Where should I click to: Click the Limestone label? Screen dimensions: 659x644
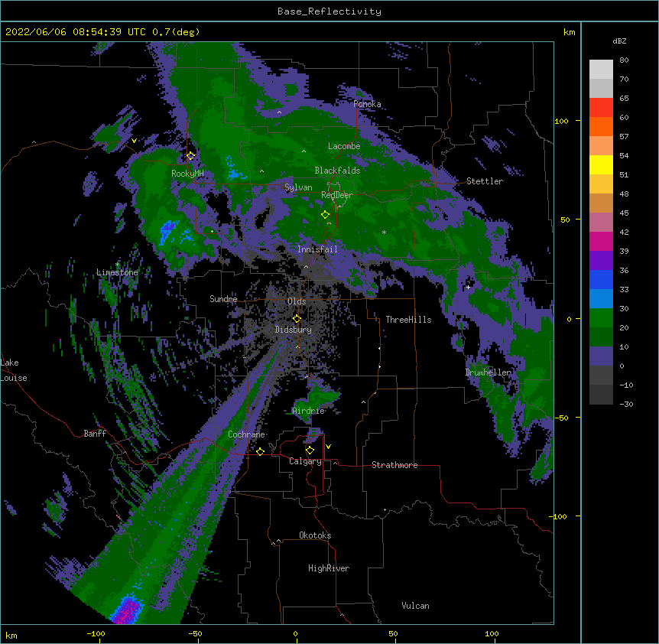click(x=117, y=272)
